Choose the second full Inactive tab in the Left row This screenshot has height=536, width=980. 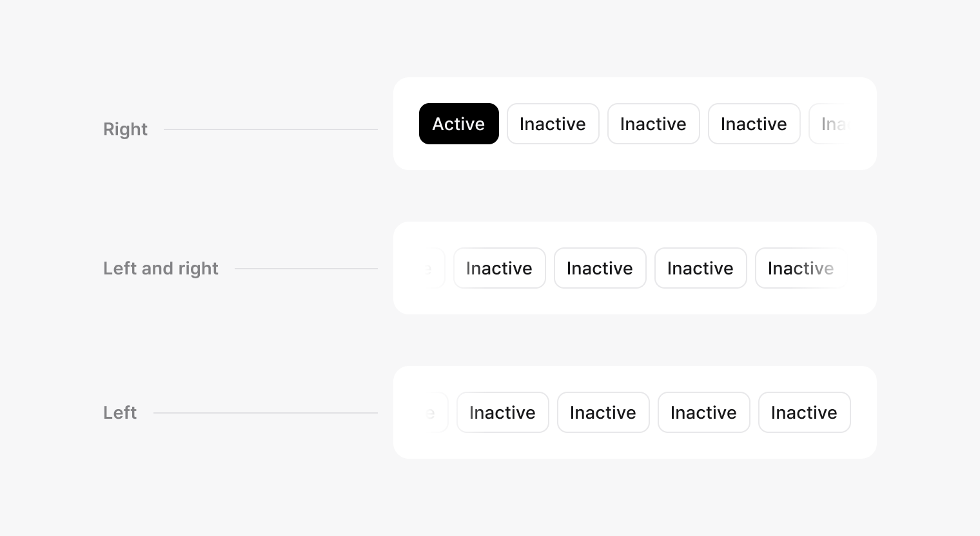603,412
